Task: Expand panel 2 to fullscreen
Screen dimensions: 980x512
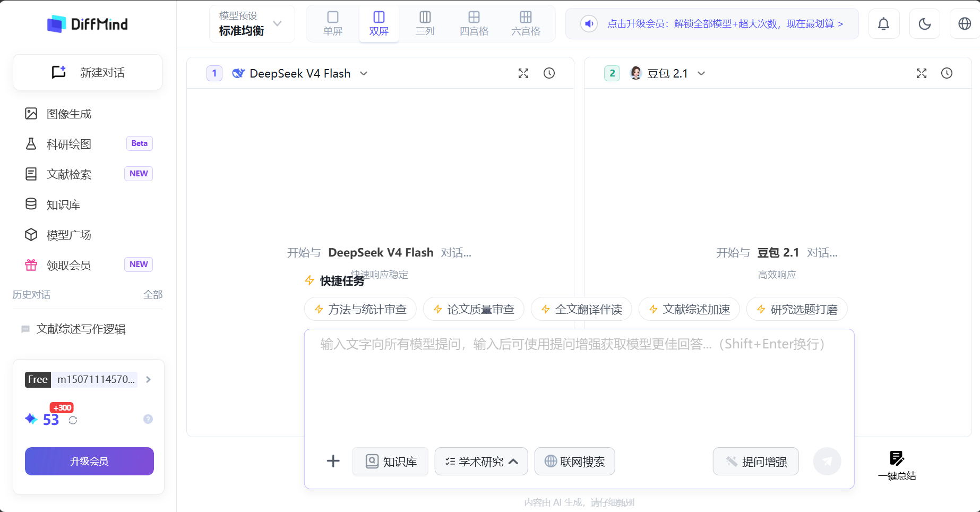Action: tap(922, 73)
